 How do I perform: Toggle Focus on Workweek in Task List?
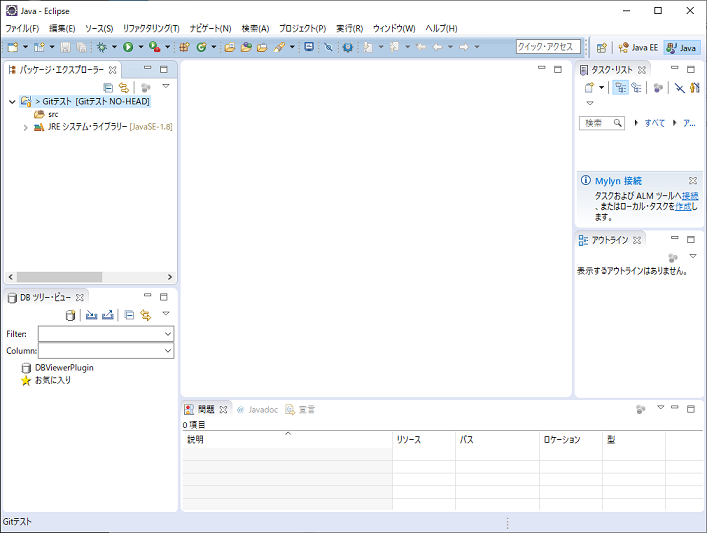(658, 87)
